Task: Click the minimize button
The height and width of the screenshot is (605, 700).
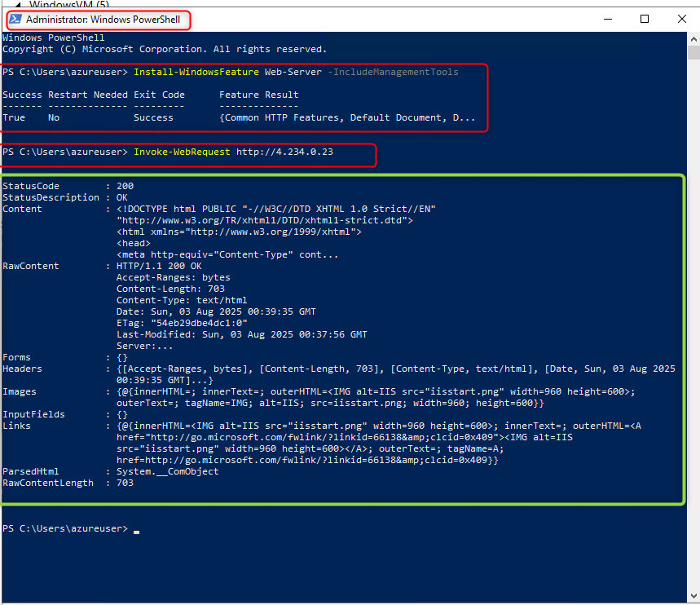Action: pos(609,19)
